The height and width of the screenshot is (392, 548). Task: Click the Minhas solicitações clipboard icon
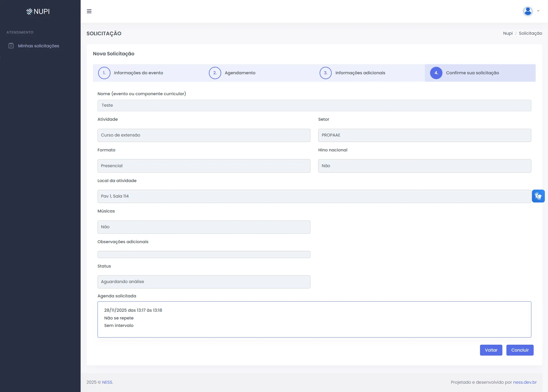[11, 46]
